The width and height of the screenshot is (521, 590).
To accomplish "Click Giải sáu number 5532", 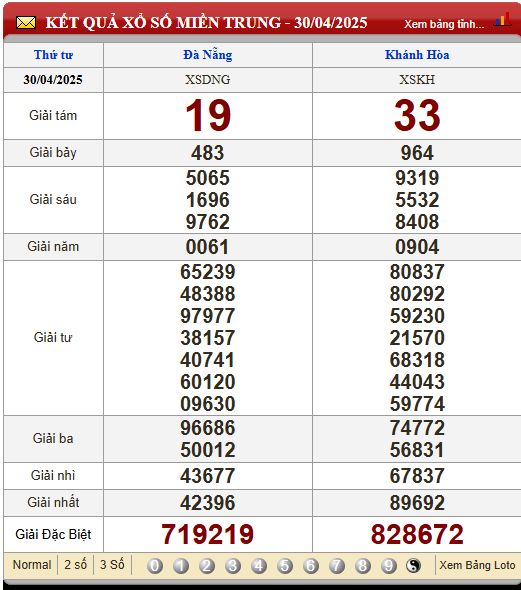I will click(x=417, y=200).
